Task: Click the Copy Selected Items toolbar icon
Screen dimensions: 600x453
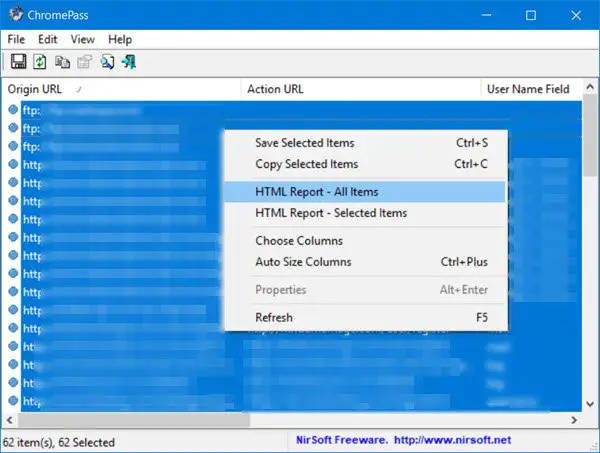Action: 62,62
